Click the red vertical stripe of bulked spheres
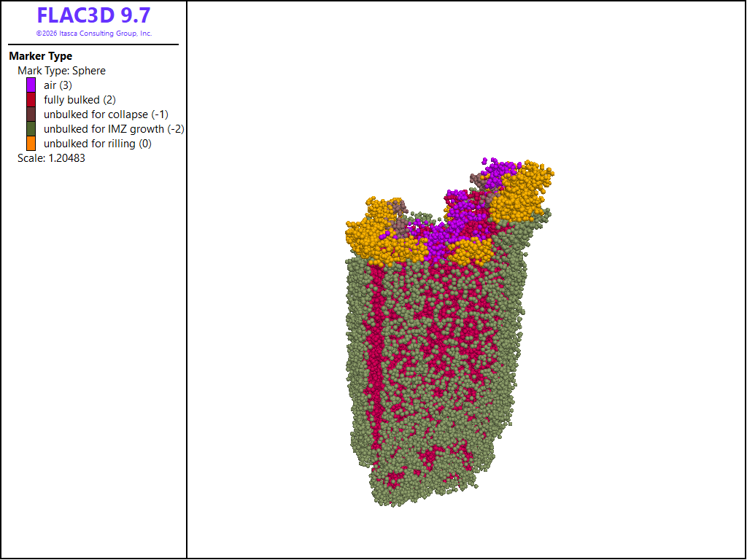The height and width of the screenshot is (560, 747). (376, 362)
